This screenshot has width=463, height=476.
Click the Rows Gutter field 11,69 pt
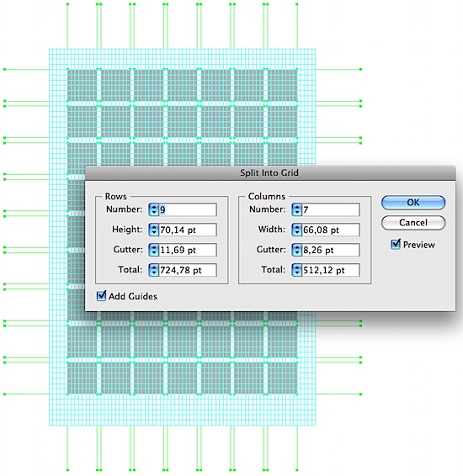(x=188, y=250)
